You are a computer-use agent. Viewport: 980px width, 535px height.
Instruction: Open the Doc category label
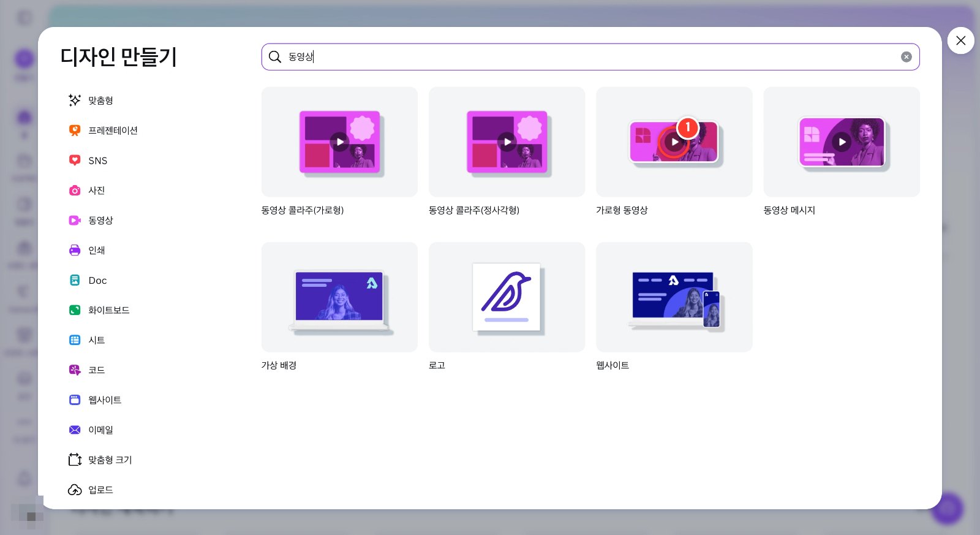97,280
